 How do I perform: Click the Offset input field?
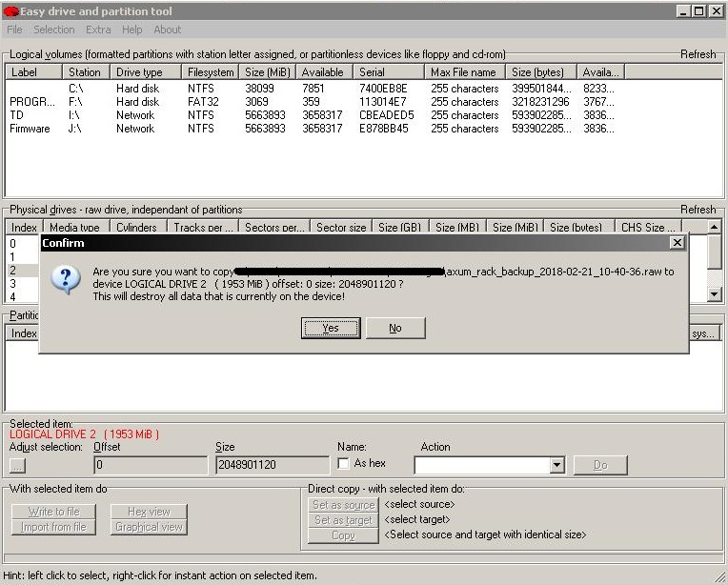150,465
